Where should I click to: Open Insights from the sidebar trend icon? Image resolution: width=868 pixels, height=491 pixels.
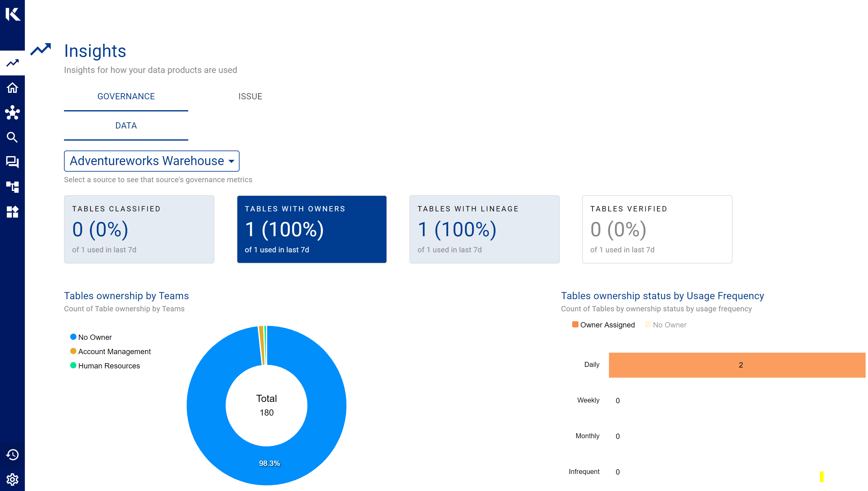click(12, 63)
